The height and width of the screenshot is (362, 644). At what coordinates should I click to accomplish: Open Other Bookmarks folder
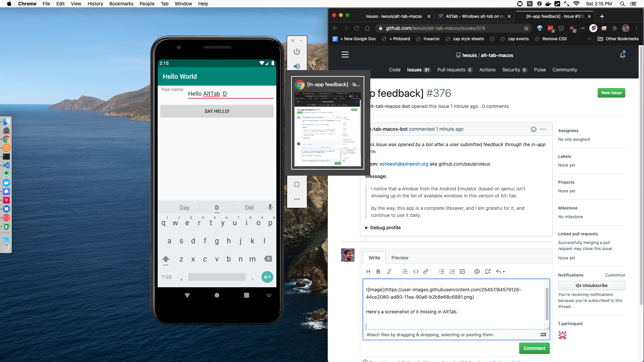[618, 39]
